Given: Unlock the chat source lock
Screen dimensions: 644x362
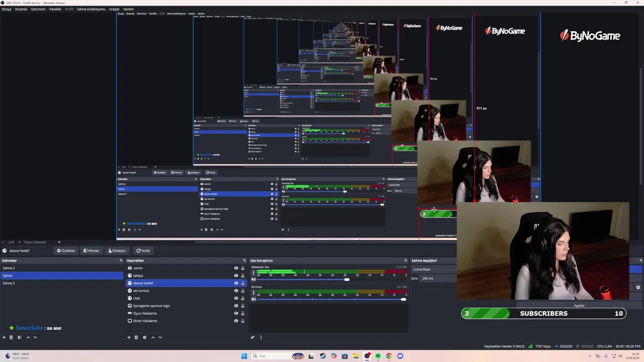Looking at the screenshot, I should (243, 298).
